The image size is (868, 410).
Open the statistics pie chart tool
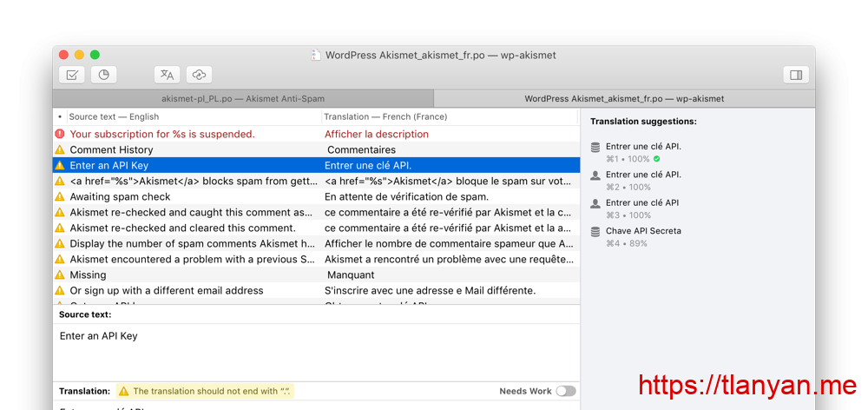tap(102, 75)
